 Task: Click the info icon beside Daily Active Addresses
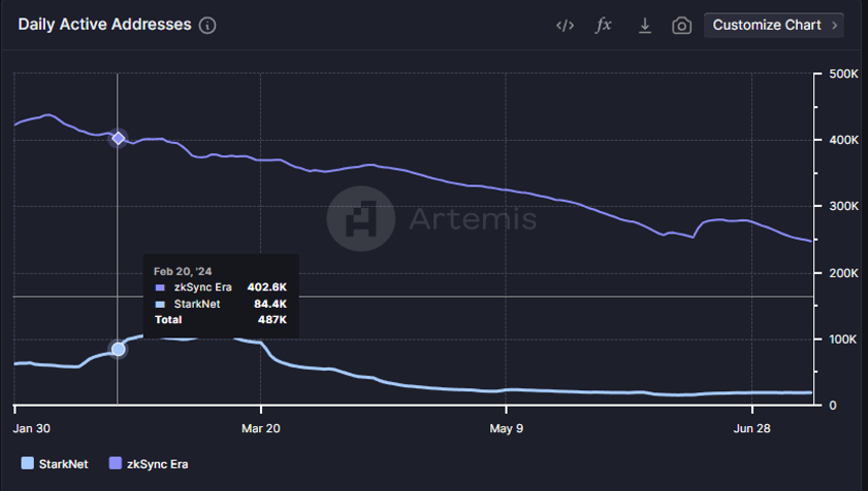click(207, 26)
